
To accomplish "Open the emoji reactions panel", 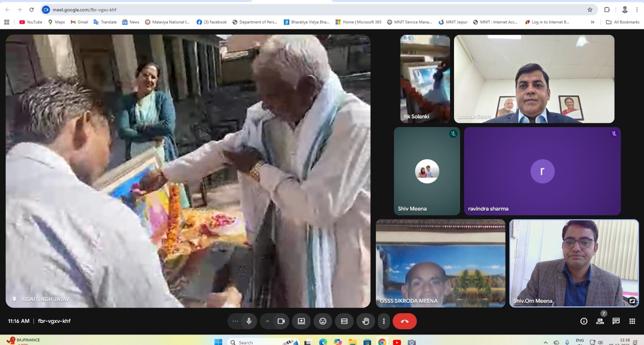I will [x=323, y=321].
